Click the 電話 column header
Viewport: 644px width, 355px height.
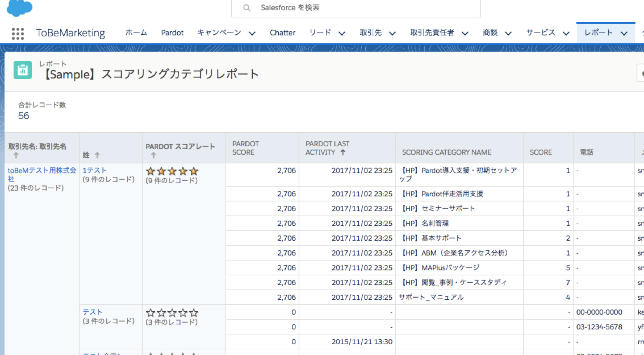[x=586, y=152]
